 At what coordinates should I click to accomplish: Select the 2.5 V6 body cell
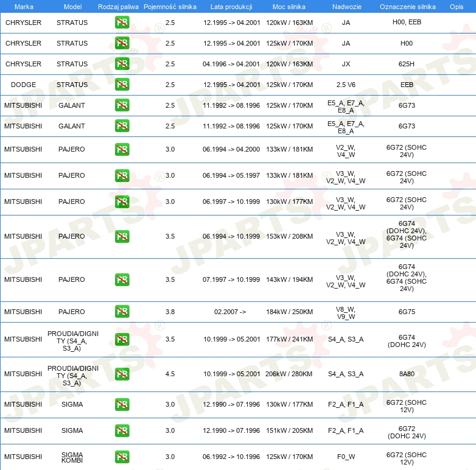pos(346,85)
